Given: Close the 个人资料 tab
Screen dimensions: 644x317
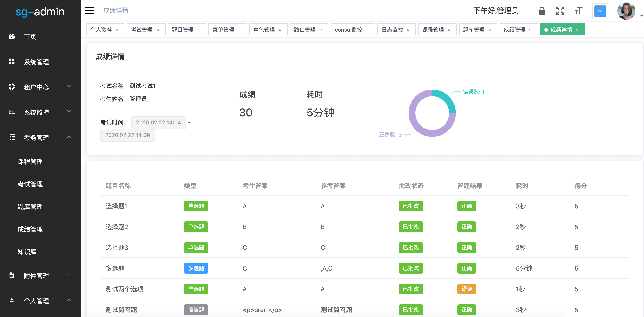Looking at the screenshot, I should pos(117,30).
